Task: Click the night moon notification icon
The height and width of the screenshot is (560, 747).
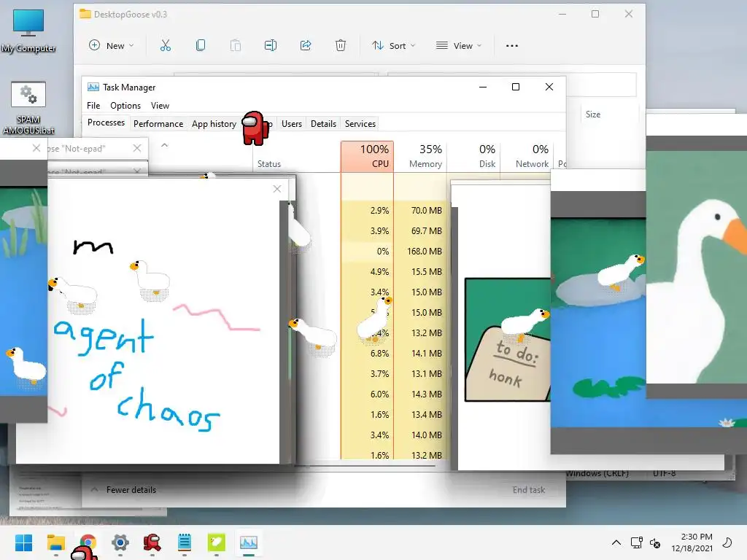Action: (727, 542)
